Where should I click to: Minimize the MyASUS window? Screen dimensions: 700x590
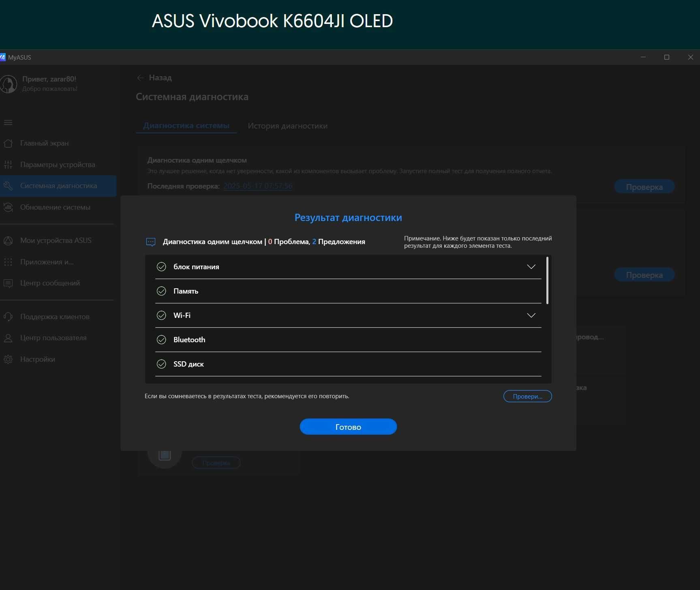tap(643, 57)
